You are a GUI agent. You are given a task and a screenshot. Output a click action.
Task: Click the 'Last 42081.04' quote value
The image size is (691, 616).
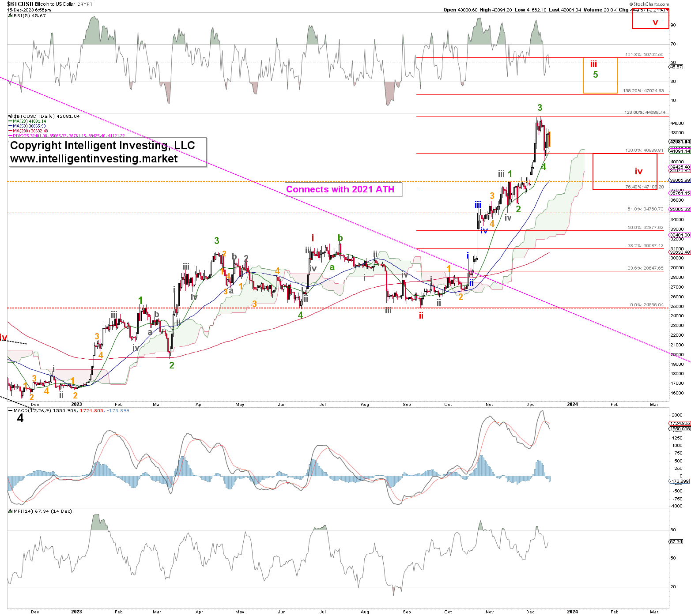point(565,10)
